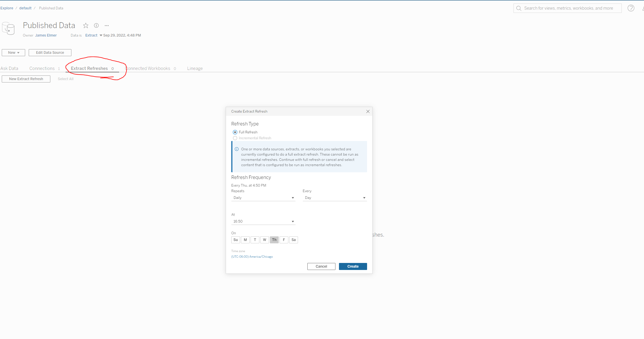This screenshot has width=644, height=339.
Task: Go to Explore breadcrumb
Action: [x=7, y=8]
